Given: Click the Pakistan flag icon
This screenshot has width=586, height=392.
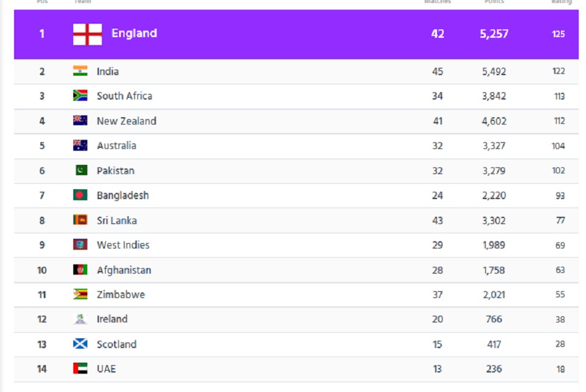Looking at the screenshot, I should (x=80, y=170).
